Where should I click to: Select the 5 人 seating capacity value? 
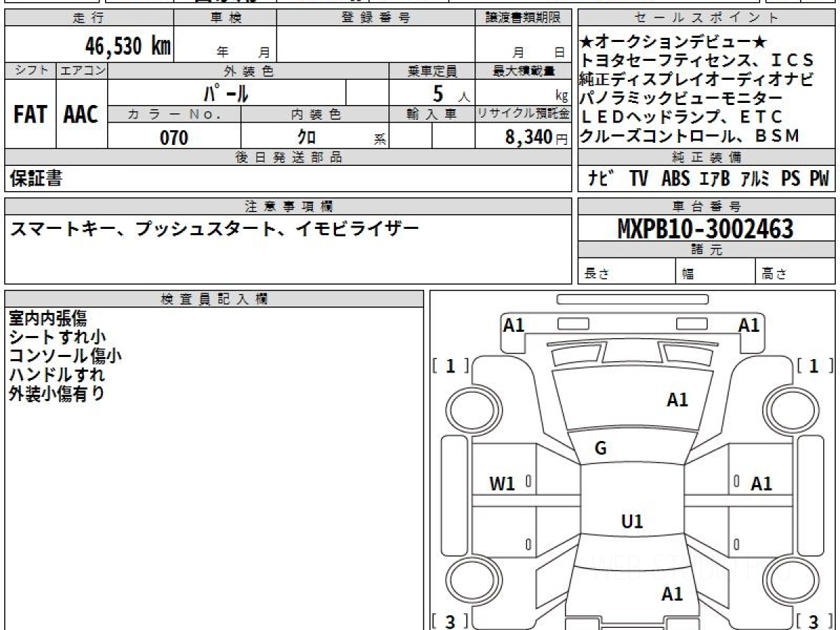[x=451, y=93]
